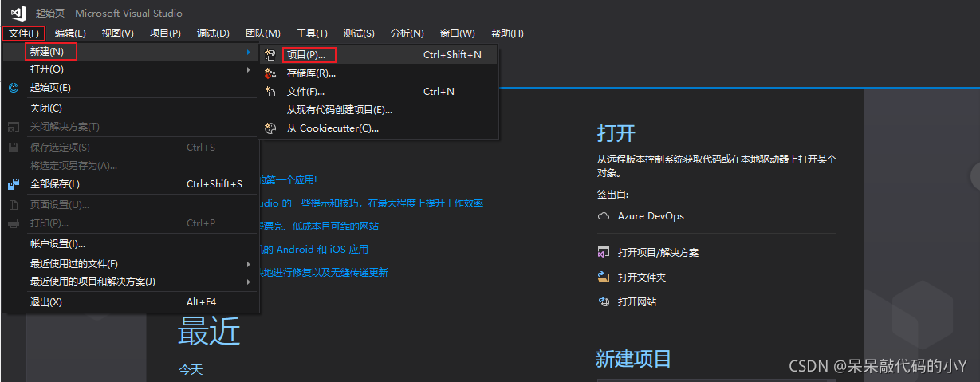Click the 今天 label under 最近

pos(191,370)
